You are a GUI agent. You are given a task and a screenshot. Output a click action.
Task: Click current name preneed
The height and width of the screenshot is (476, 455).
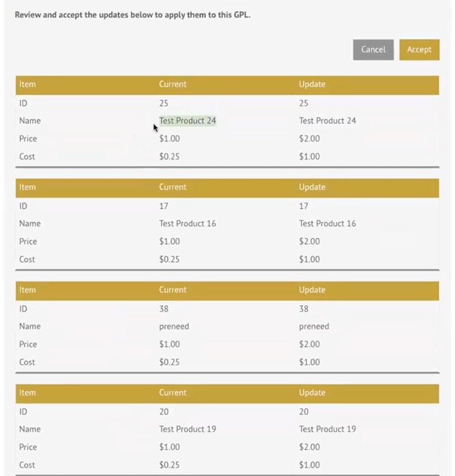(x=174, y=327)
